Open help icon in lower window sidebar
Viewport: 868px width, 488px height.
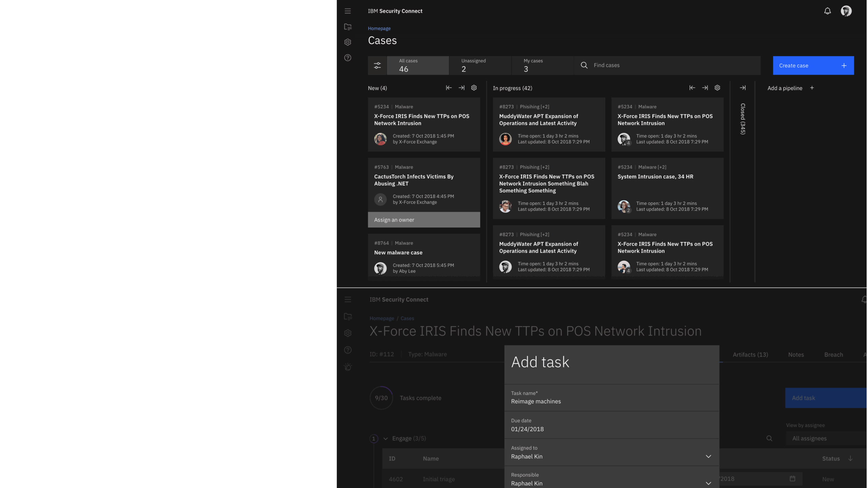[348, 350]
